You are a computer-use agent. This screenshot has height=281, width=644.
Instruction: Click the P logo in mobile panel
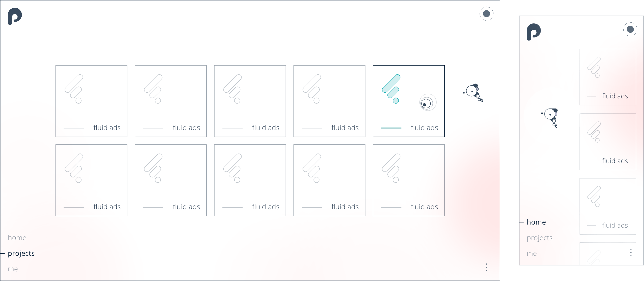(534, 32)
